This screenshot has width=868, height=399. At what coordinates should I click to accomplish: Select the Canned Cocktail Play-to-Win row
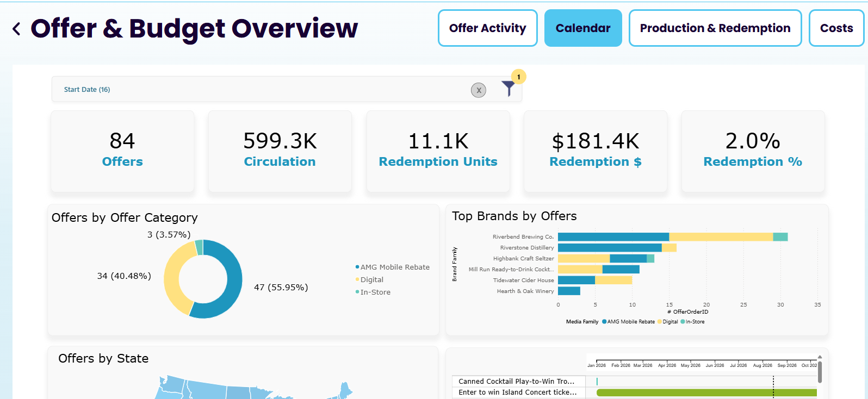519,381
